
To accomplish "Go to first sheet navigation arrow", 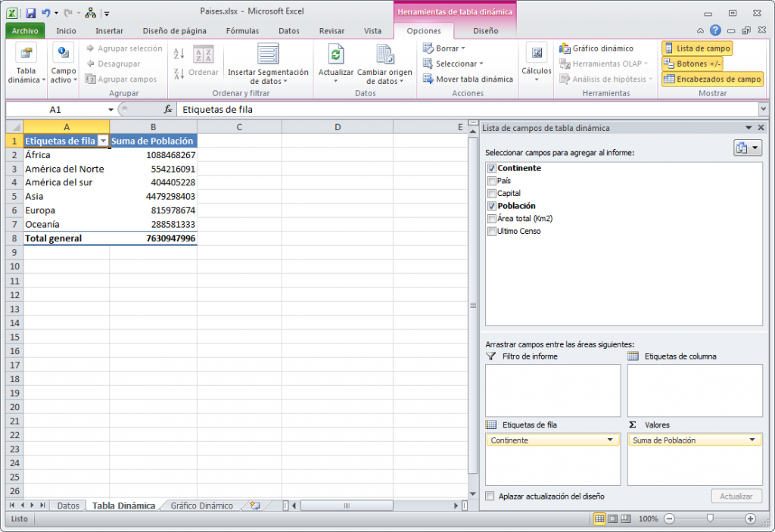I will [x=12, y=506].
